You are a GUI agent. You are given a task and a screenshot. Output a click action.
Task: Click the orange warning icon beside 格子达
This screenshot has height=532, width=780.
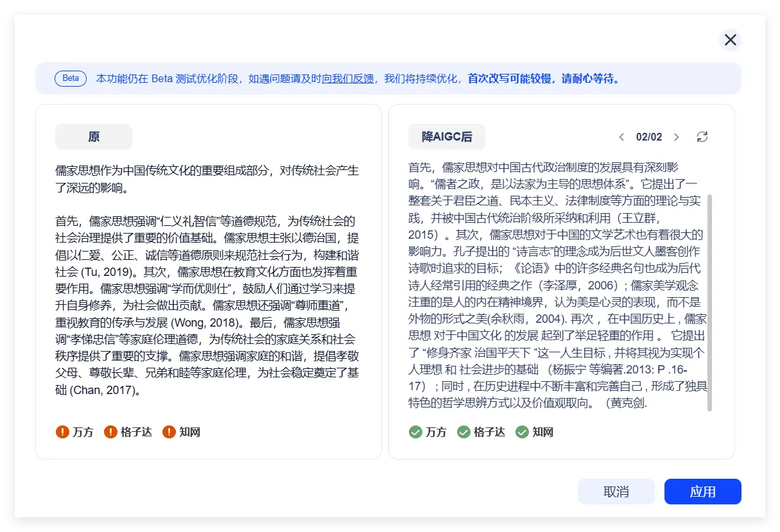coord(111,432)
